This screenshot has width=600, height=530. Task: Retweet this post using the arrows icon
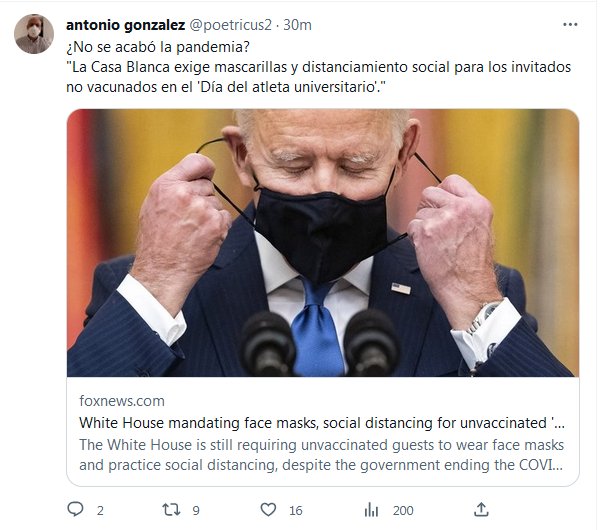click(x=171, y=510)
